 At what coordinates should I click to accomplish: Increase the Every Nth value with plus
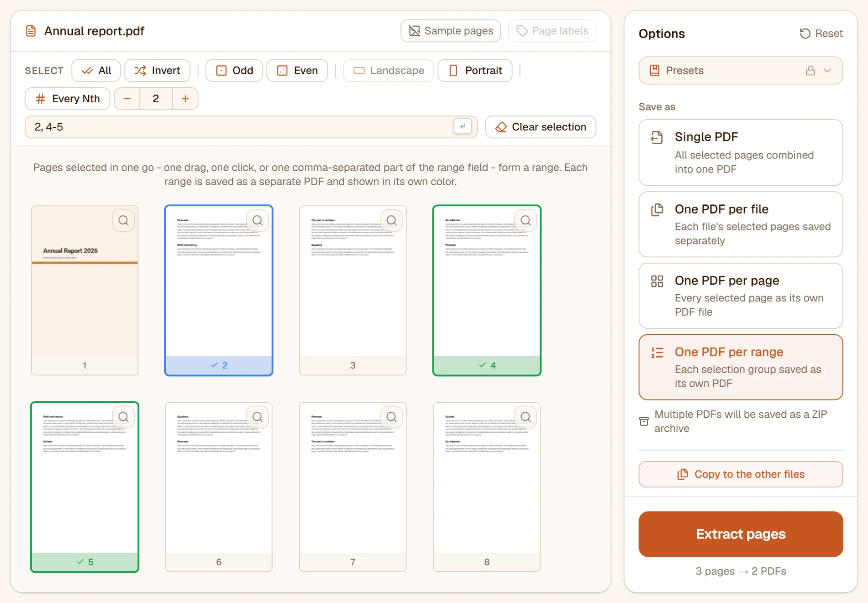(x=185, y=99)
